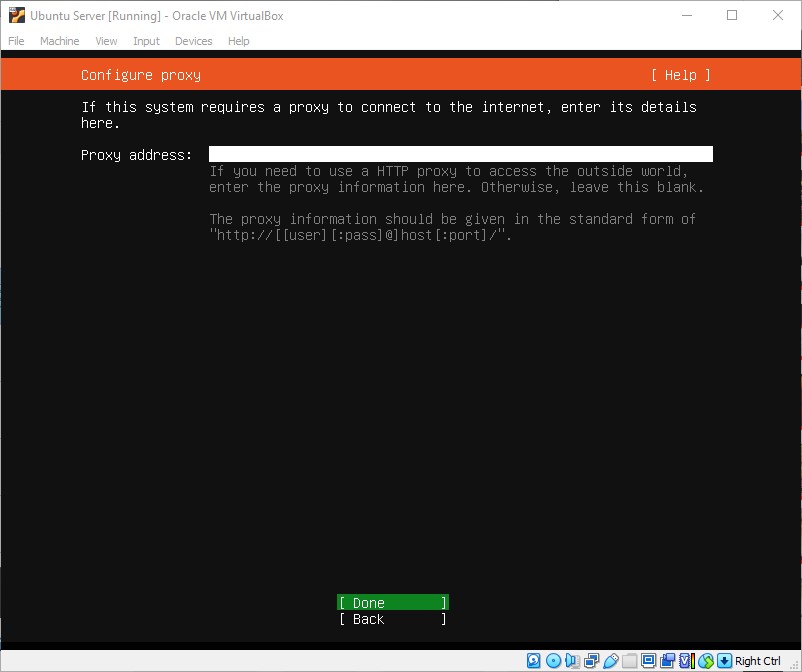
Task: Click the [ Help ] installer button
Action: click(x=680, y=75)
